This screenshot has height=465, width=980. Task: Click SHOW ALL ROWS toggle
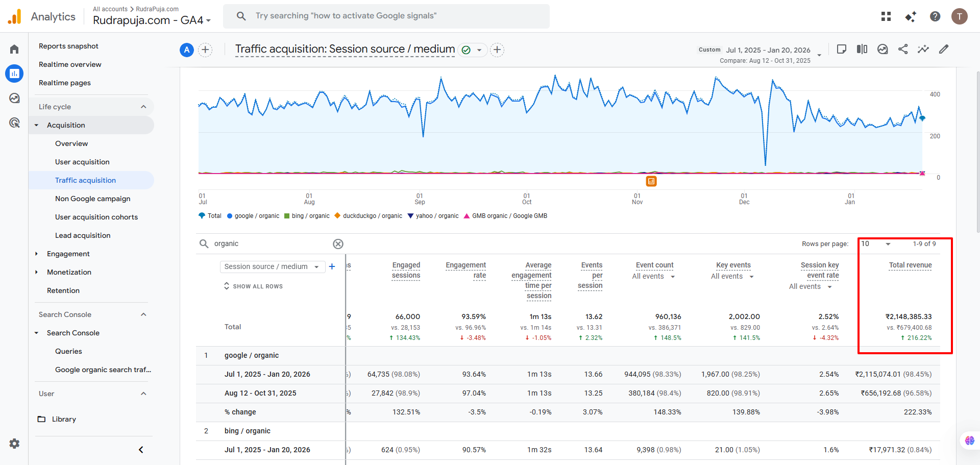tap(253, 286)
